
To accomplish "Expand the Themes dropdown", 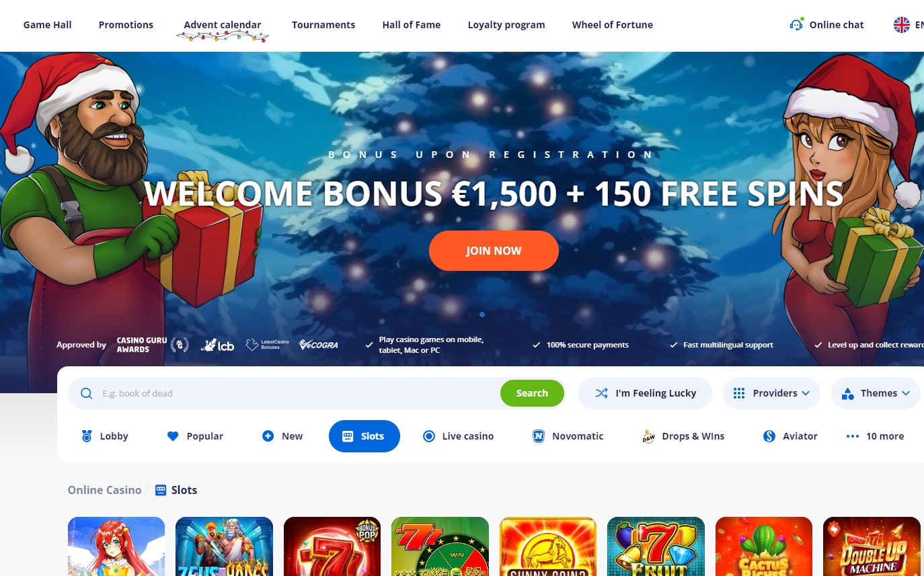I will [x=876, y=393].
